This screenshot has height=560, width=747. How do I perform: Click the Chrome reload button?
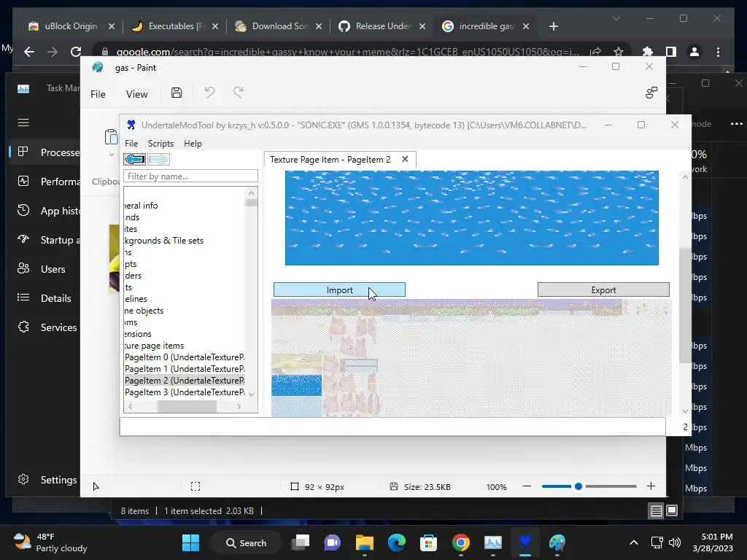76,52
